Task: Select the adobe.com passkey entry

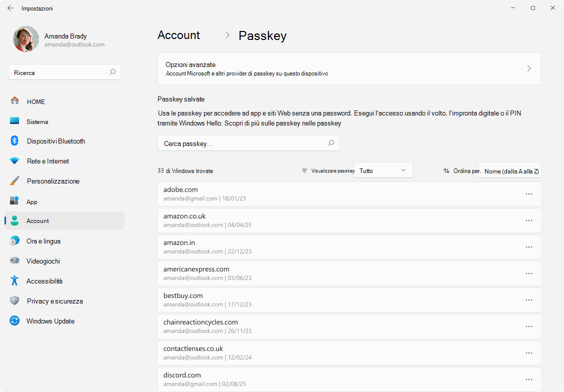Action: coord(349,194)
